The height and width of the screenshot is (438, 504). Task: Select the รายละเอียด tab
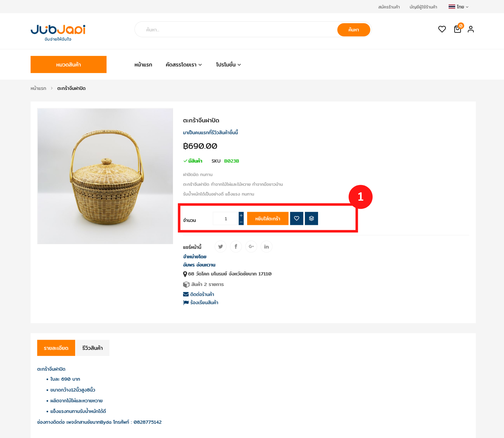(x=56, y=348)
